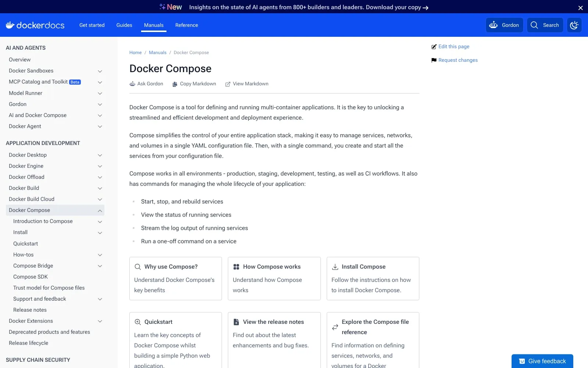Open Gordon AI assistant robot icon in header

(493, 25)
